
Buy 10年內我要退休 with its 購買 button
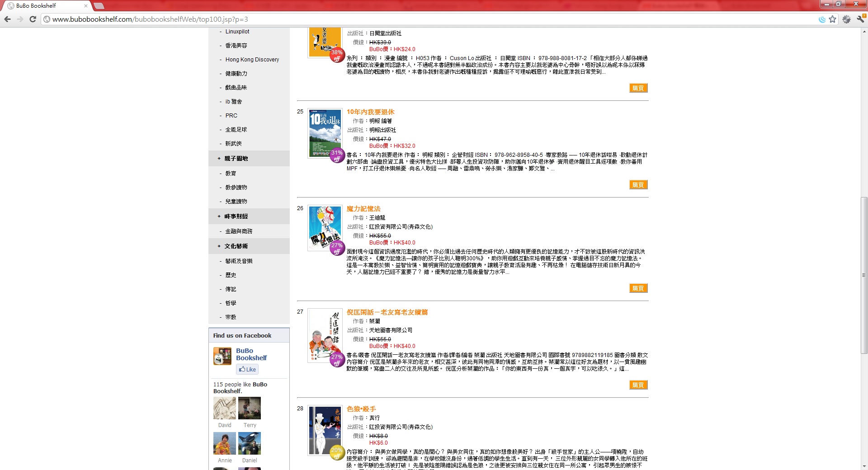(638, 185)
